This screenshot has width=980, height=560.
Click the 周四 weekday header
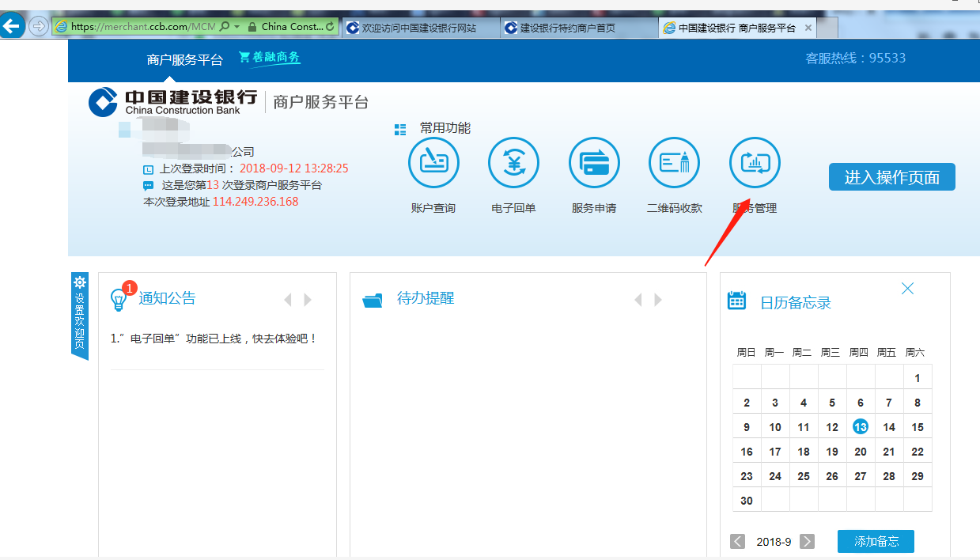(x=858, y=353)
